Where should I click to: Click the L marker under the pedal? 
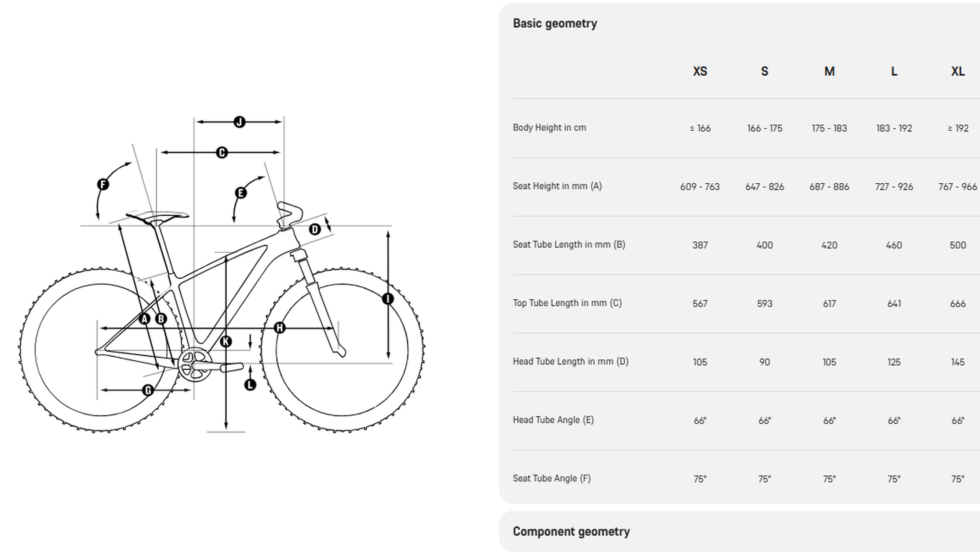coord(250,385)
